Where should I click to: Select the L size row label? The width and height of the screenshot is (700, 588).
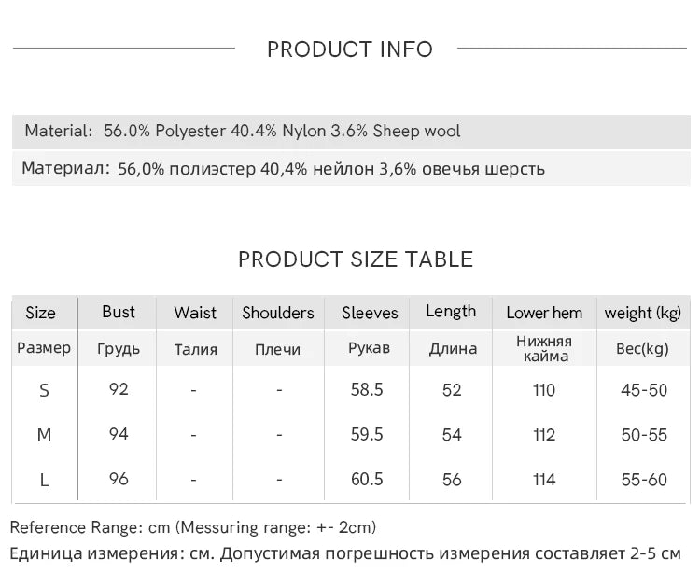click(44, 481)
